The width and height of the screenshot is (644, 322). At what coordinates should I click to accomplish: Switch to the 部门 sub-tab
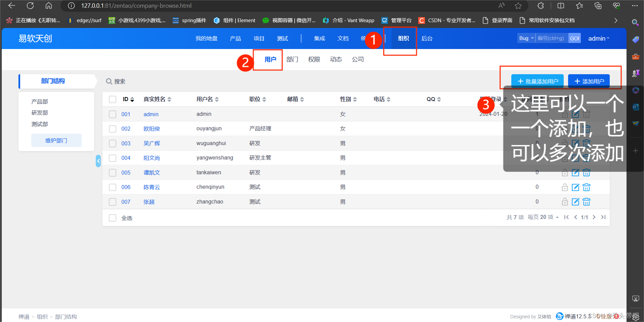(x=292, y=59)
